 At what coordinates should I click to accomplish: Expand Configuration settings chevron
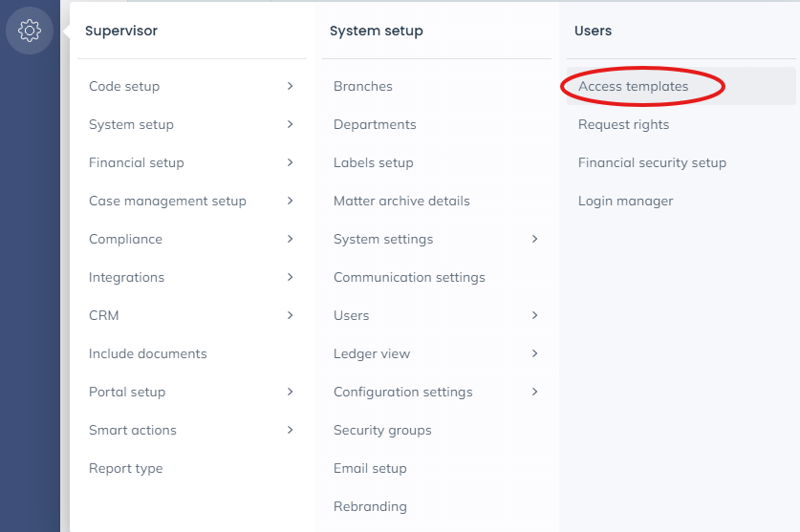tap(534, 392)
